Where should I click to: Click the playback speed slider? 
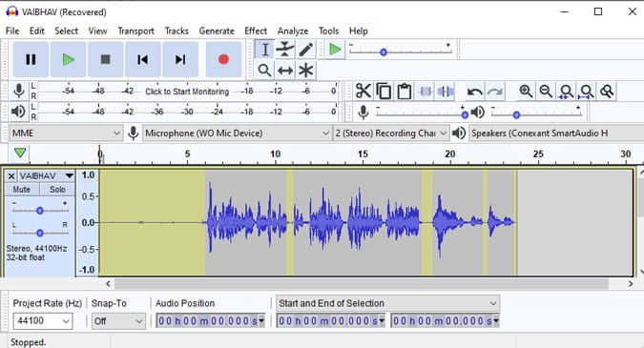401,51
